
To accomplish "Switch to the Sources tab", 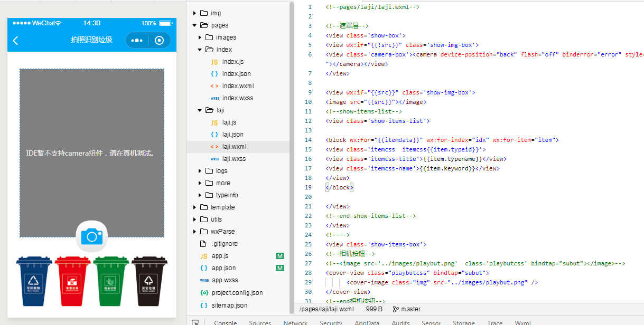I will pos(260,322).
